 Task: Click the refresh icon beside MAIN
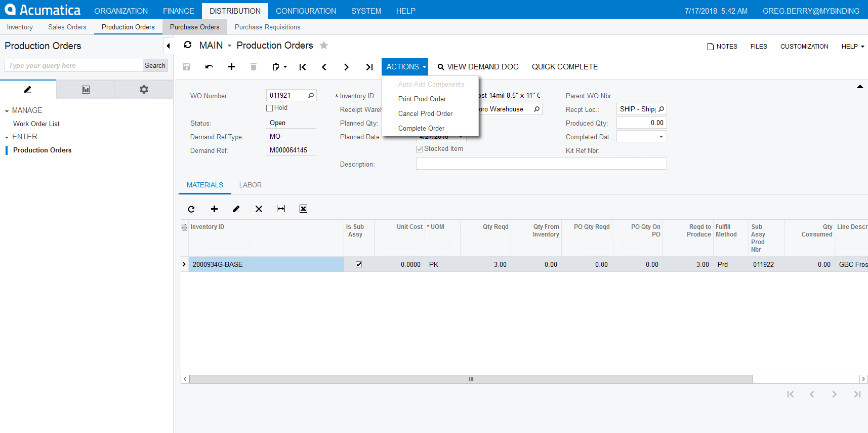pos(188,45)
